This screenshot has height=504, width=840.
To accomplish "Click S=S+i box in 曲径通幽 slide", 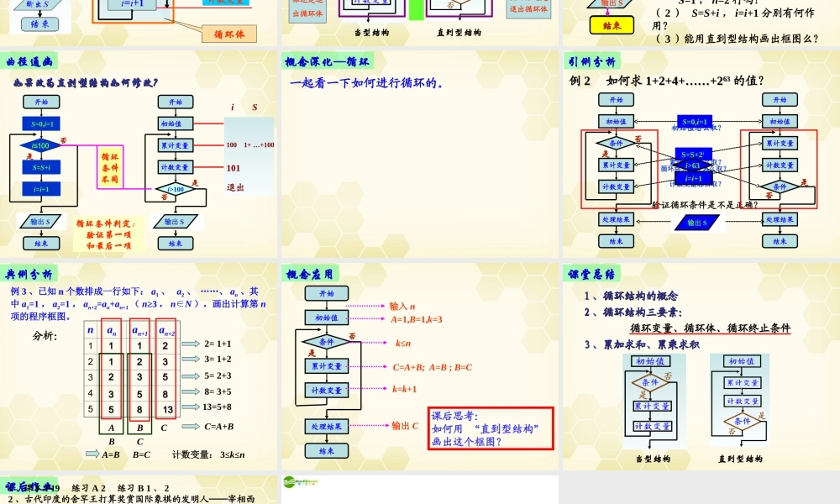I will click(41, 167).
